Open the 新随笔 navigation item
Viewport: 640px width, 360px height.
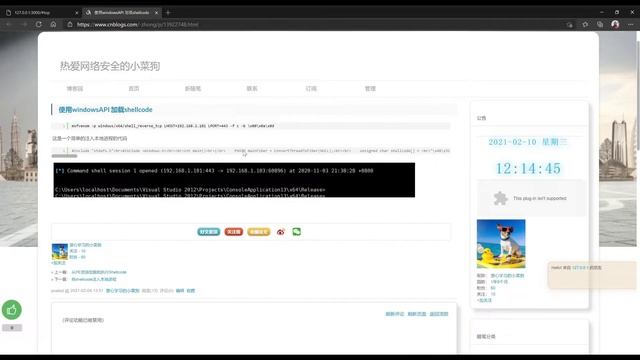coord(193,89)
